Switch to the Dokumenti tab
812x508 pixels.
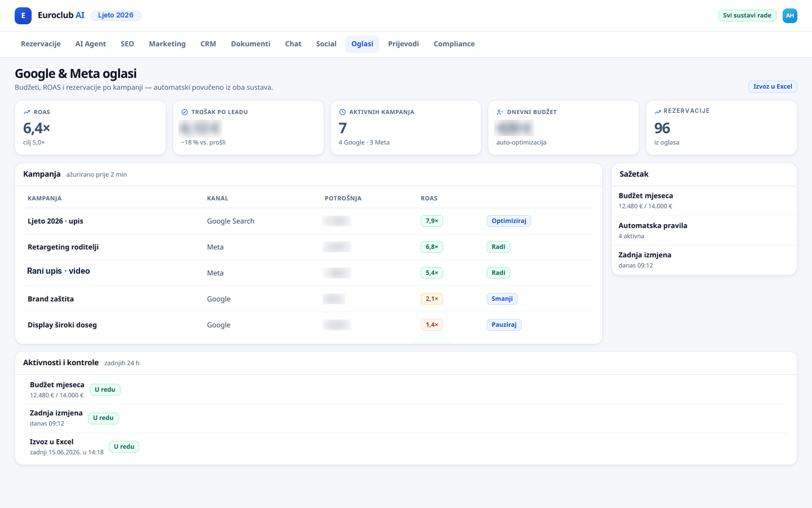tap(250, 44)
